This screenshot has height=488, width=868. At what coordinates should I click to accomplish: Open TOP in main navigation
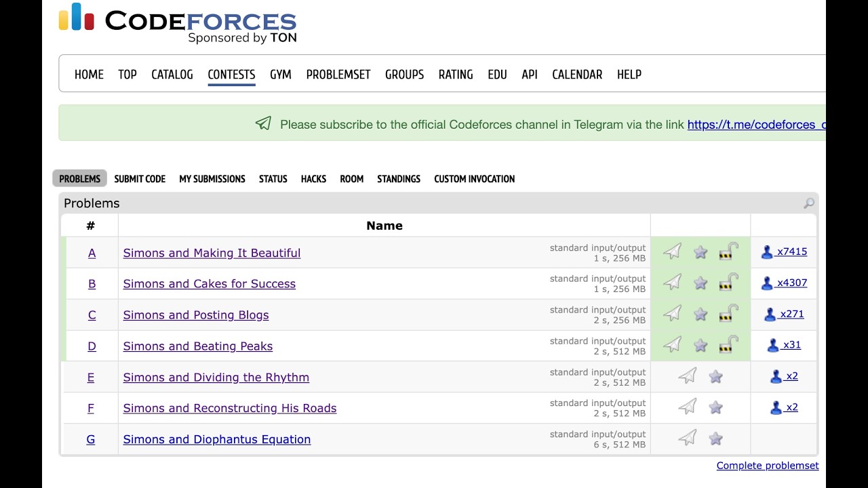pos(127,75)
